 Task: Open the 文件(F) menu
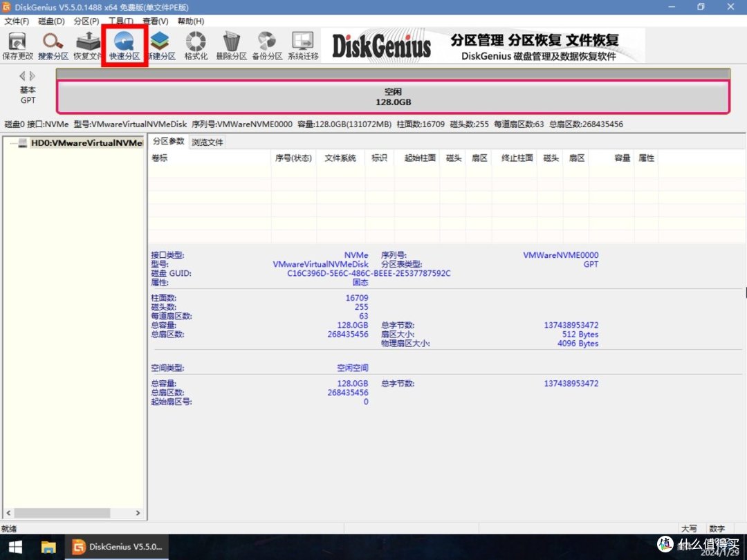(17, 21)
